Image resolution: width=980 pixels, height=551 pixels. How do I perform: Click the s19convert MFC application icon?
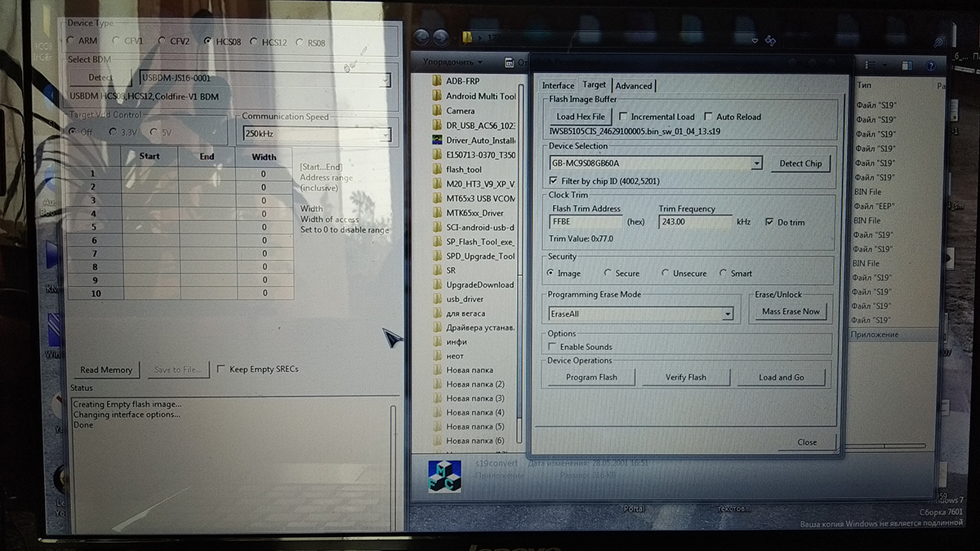pyautogui.click(x=445, y=476)
